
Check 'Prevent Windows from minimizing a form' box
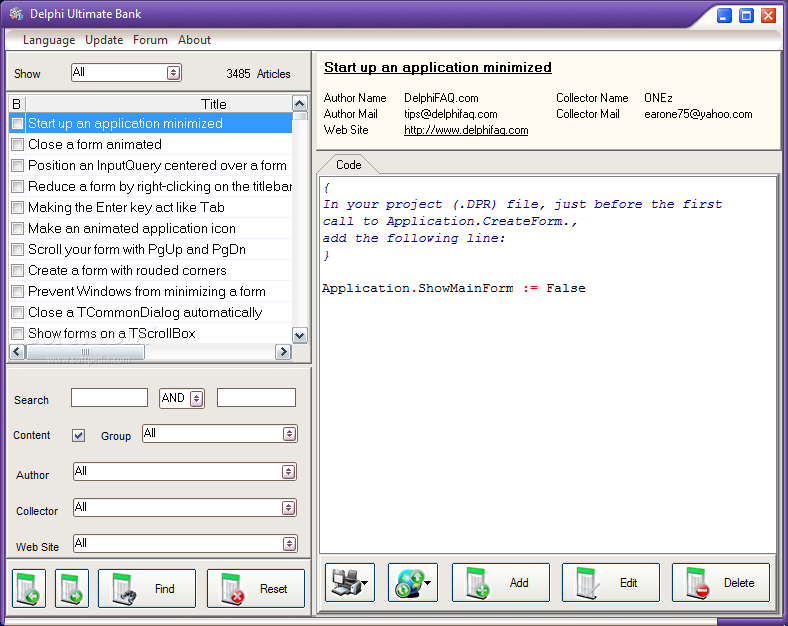(18, 291)
